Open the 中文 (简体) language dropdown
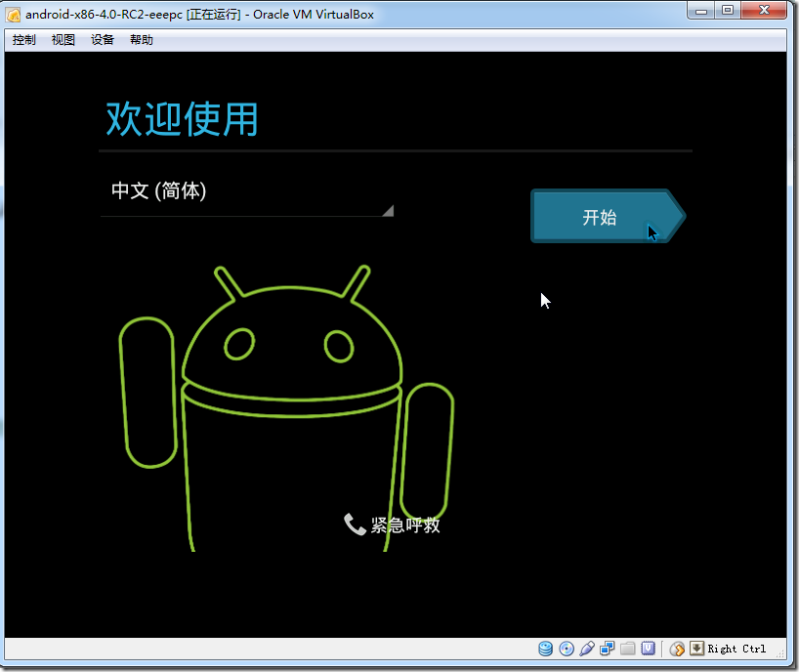The width and height of the screenshot is (799, 672). coord(247,196)
